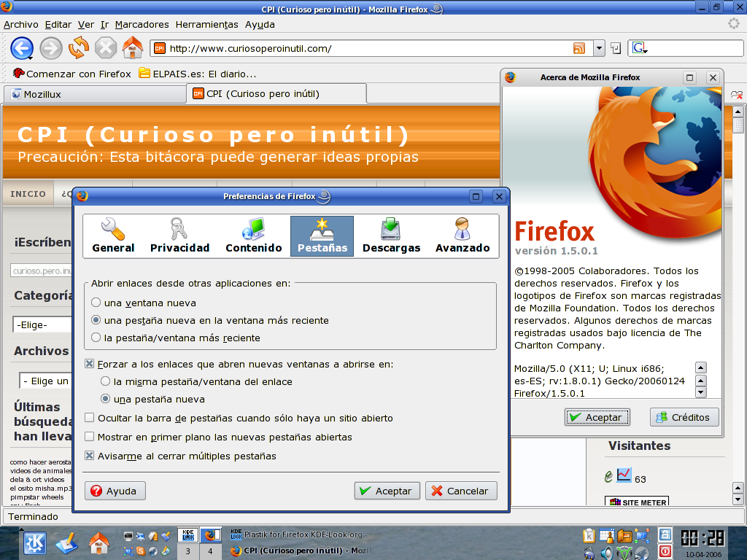Screen dimensions: 747x560
Task: Click Aceptar in the Acerca de Mozilla Firefox dialog
Action: [597, 417]
